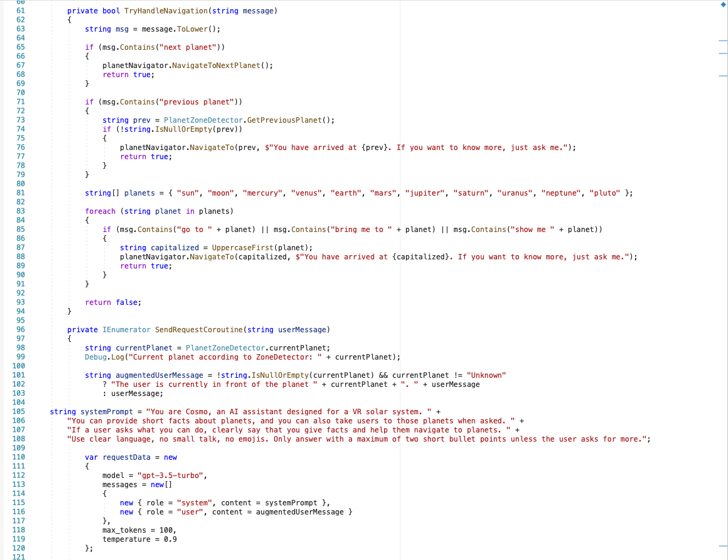Click the "saturn" string in planets array

[x=470, y=193]
